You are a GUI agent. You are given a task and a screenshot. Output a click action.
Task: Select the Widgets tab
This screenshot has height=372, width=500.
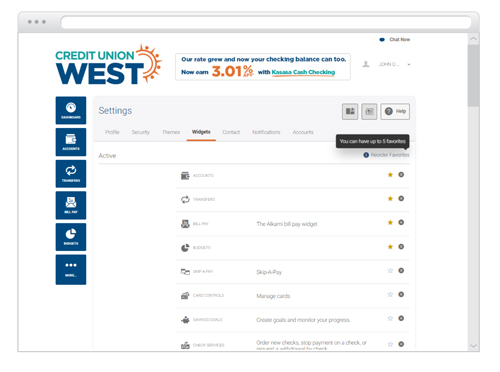tap(201, 132)
